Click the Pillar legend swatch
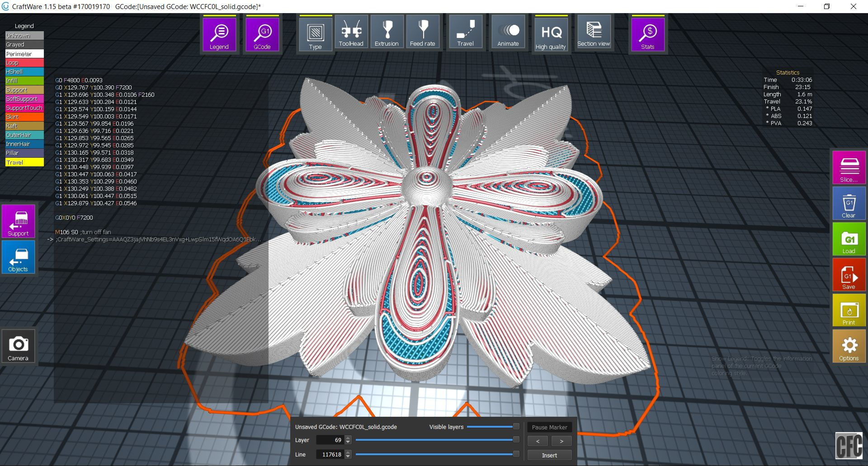 pos(24,153)
